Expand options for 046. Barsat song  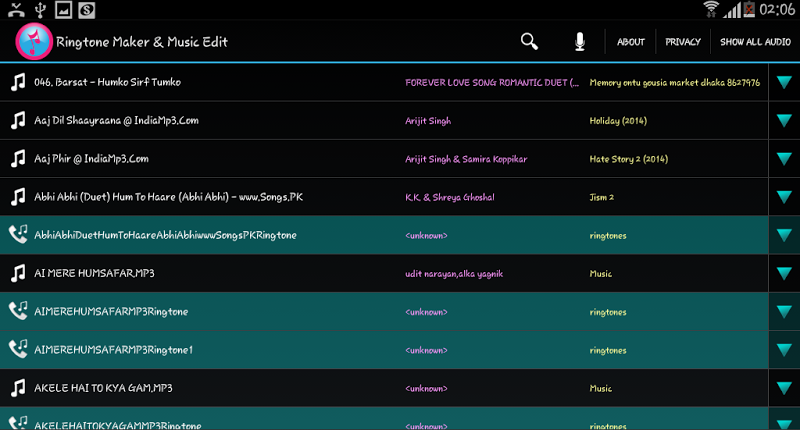coord(783,82)
